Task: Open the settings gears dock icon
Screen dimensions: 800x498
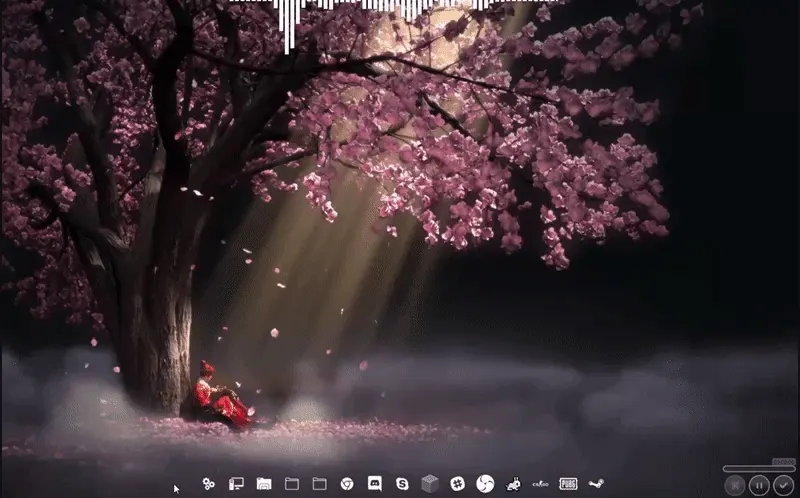Action: pyautogui.click(x=208, y=484)
